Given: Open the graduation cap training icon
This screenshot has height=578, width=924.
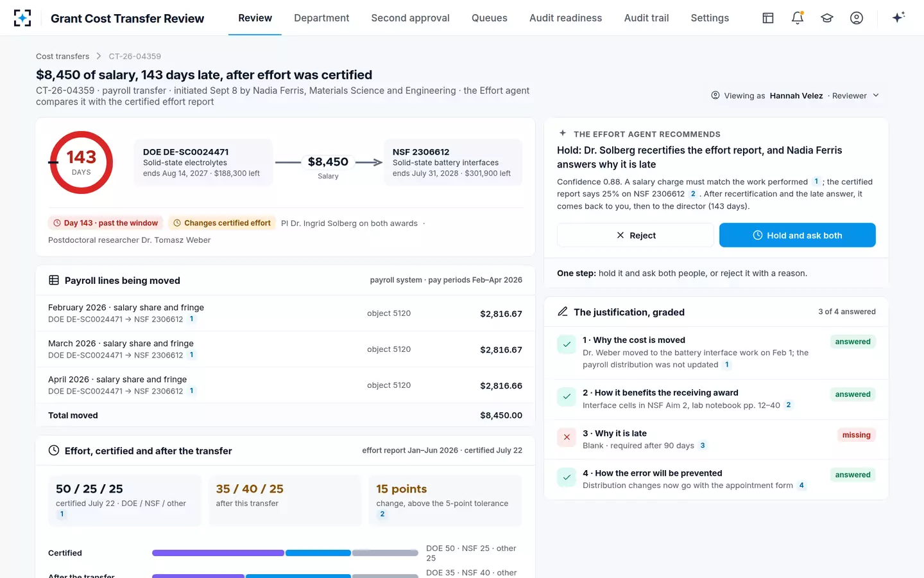Looking at the screenshot, I should point(827,18).
